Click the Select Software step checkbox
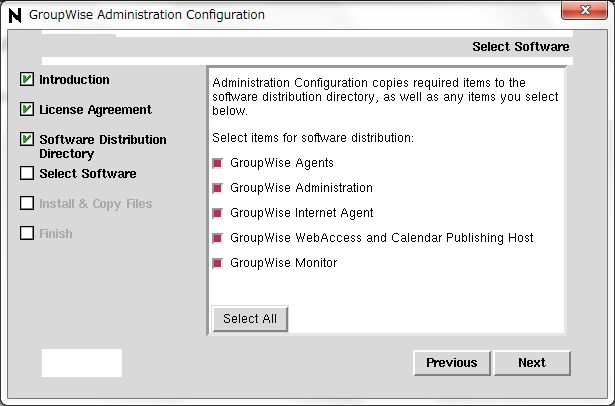Viewport: 615px width, 406px height. pyautogui.click(x=27, y=173)
